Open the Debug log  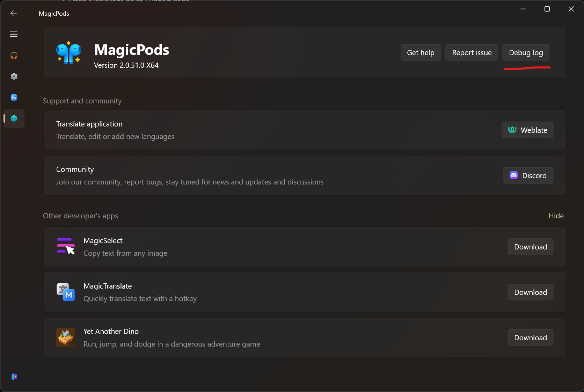(525, 52)
